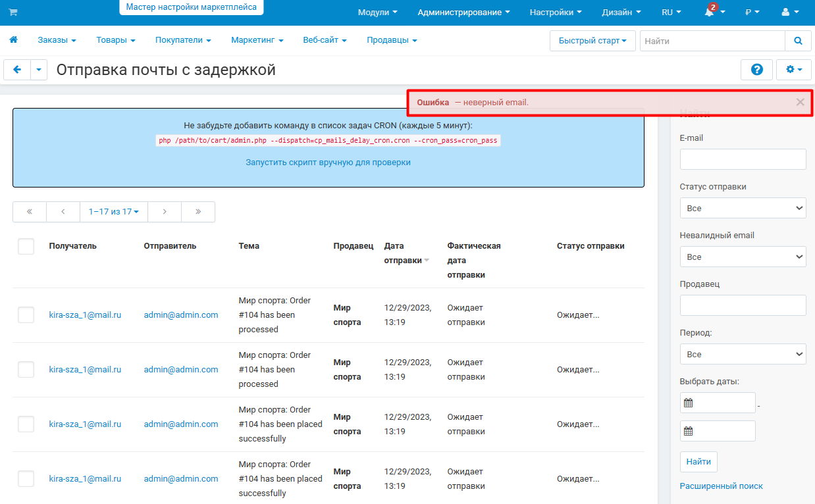The width and height of the screenshot is (815, 504).
Task: Check the first Order #104 has been processed row
Action: [x=26, y=315]
